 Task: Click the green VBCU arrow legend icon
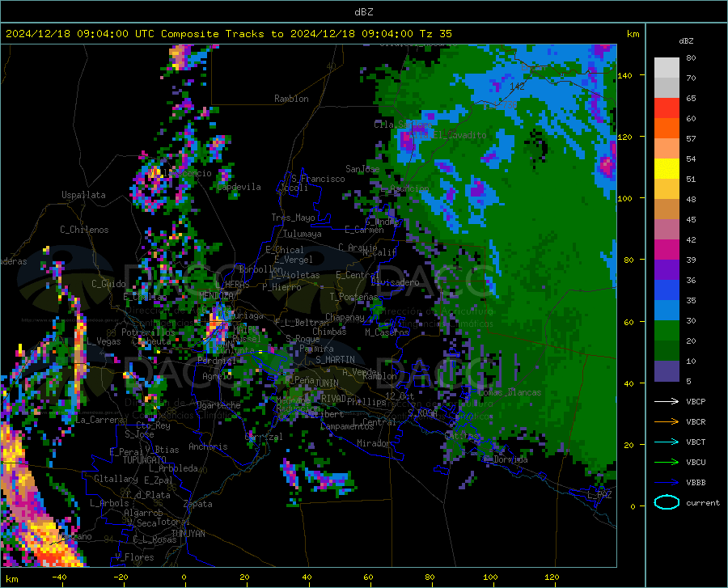point(667,463)
